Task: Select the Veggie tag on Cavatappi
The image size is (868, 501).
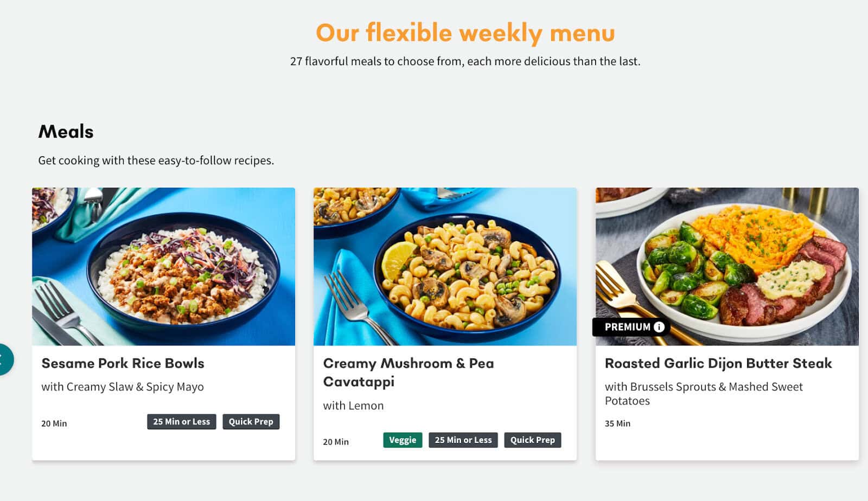Action: (403, 440)
